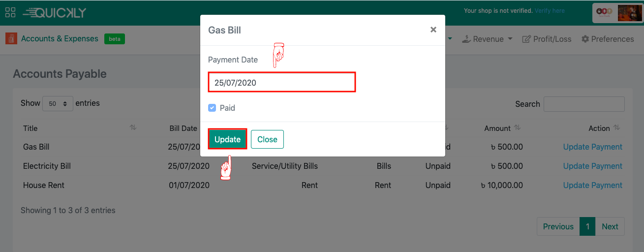Open Preferences with the gear icon
Viewport: 644px width, 252px height.
coord(585,39)
